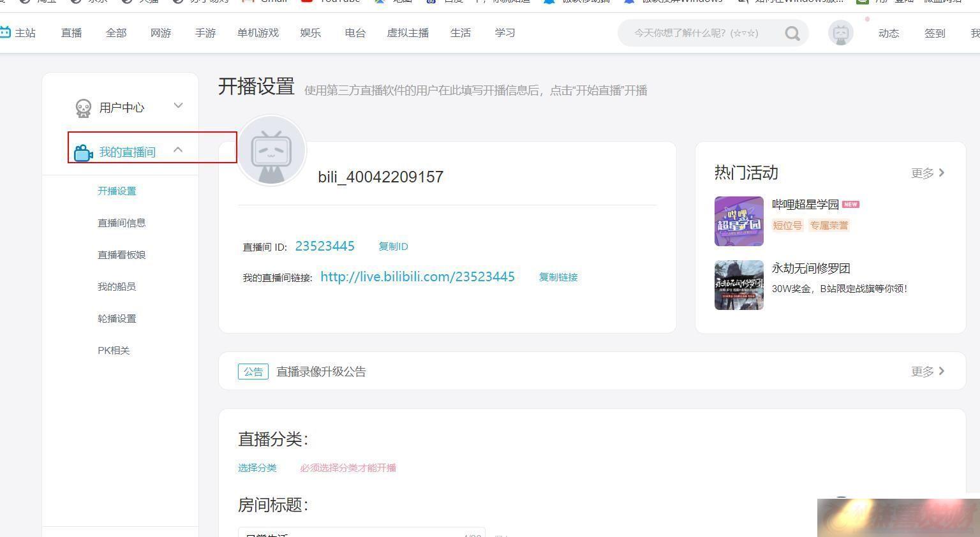The height and width of the screenshot is (537, 980).
Task: Open the 网游 category
Action: (161, 33)
